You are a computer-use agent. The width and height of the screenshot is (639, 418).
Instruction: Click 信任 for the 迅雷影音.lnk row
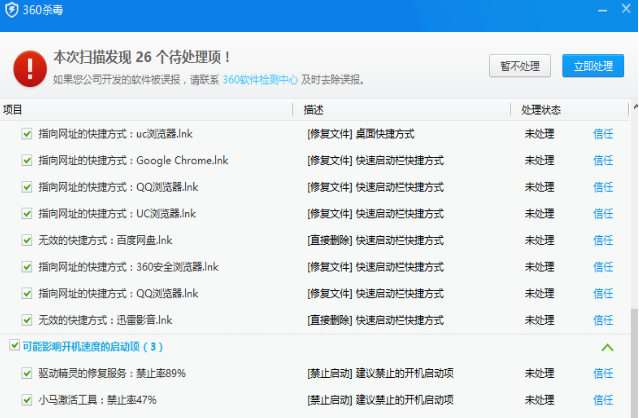pyautogui.click(x=603, y=320)
